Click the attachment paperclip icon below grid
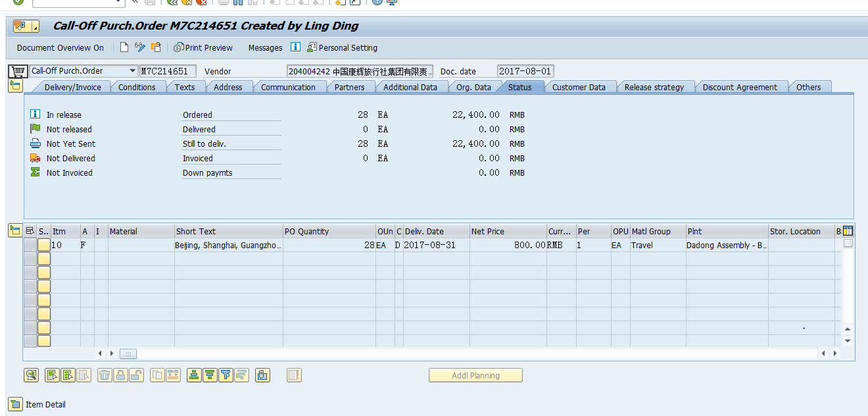The image size is (868, 416). click(262, 375)
